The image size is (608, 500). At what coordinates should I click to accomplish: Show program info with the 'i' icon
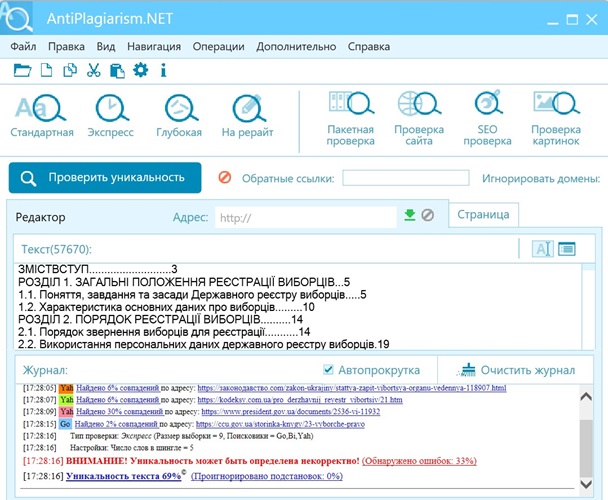[x=163, y=70]
